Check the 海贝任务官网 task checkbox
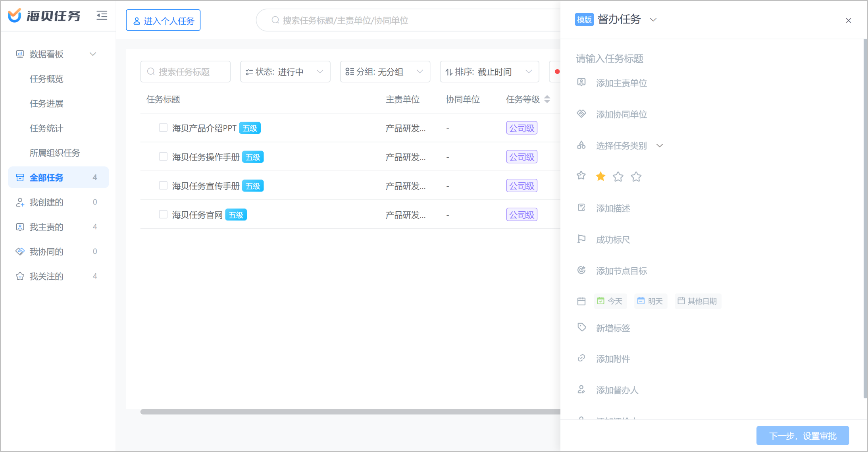The width and height of the screenshot is (868, 452). [x=163, y=214]
